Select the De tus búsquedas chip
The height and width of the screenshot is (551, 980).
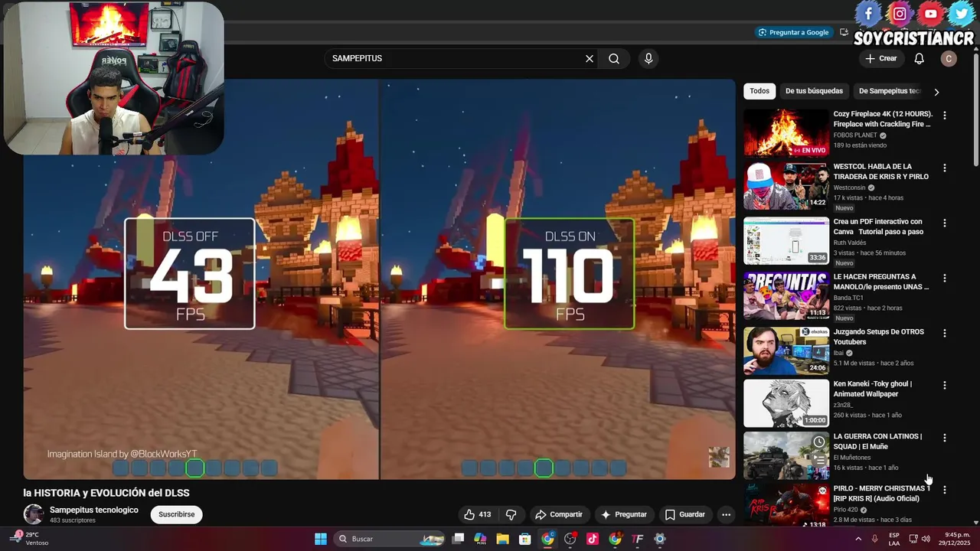(x=814, y=91)
